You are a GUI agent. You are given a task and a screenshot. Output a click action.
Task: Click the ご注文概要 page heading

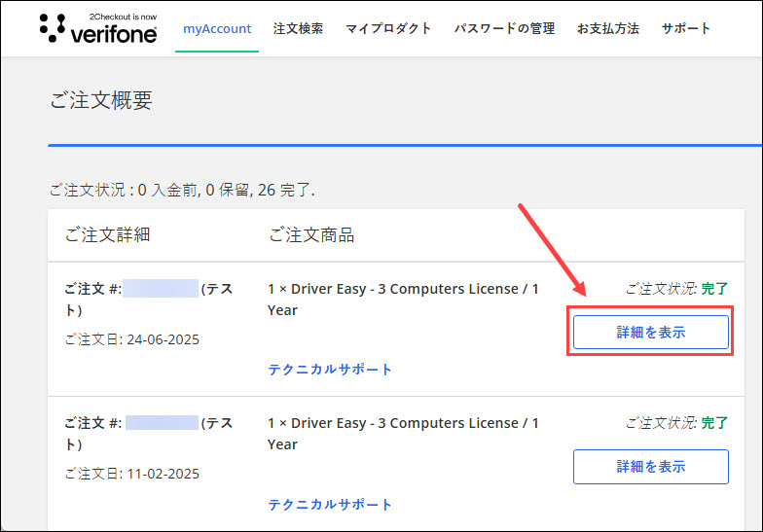coord(101,100)
